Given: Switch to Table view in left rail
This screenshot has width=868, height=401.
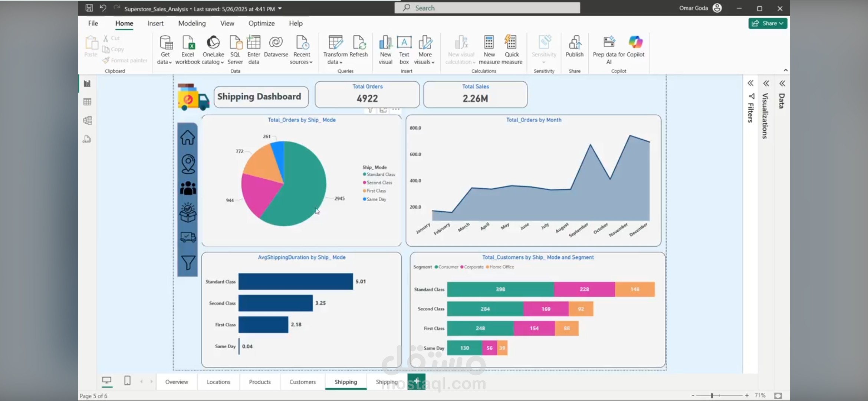Looking at the screenshot, I should tap(87, 102).
